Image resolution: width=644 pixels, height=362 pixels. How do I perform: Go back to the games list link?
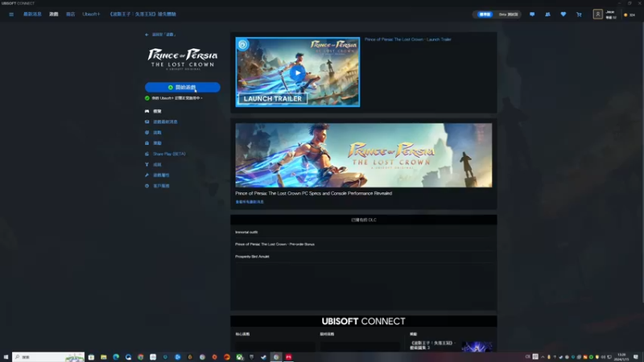pos(160,35)
